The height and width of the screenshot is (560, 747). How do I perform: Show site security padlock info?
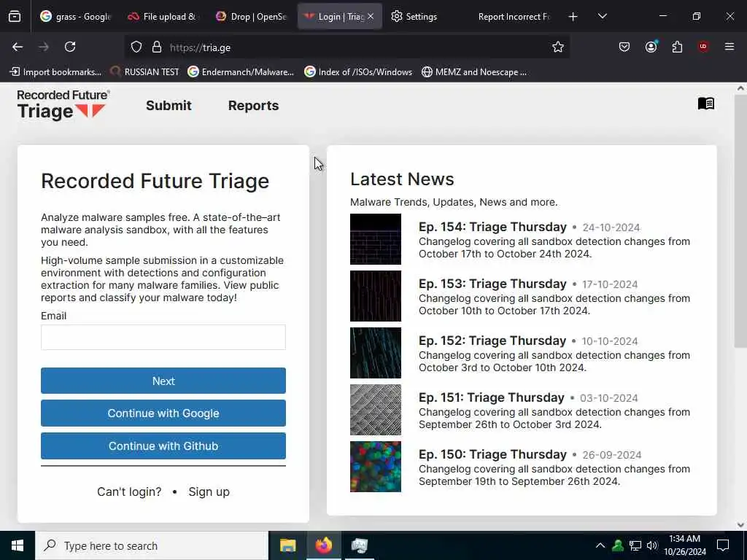click(x=157, y=47)
